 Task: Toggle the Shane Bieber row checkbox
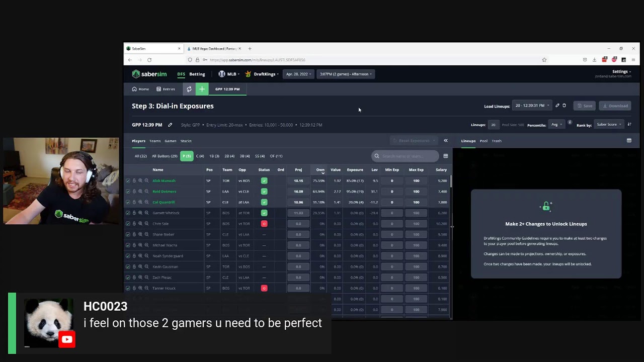tap(128, 234)
